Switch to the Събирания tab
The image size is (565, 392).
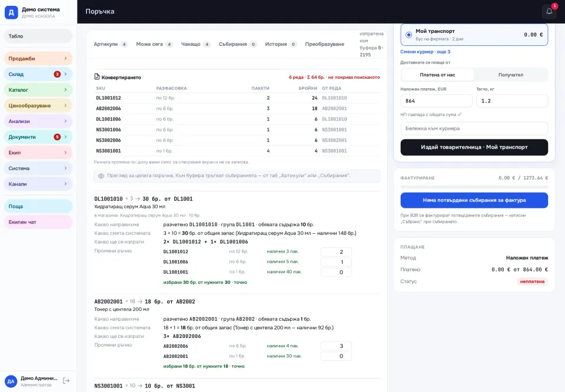[x=237, y=44]
